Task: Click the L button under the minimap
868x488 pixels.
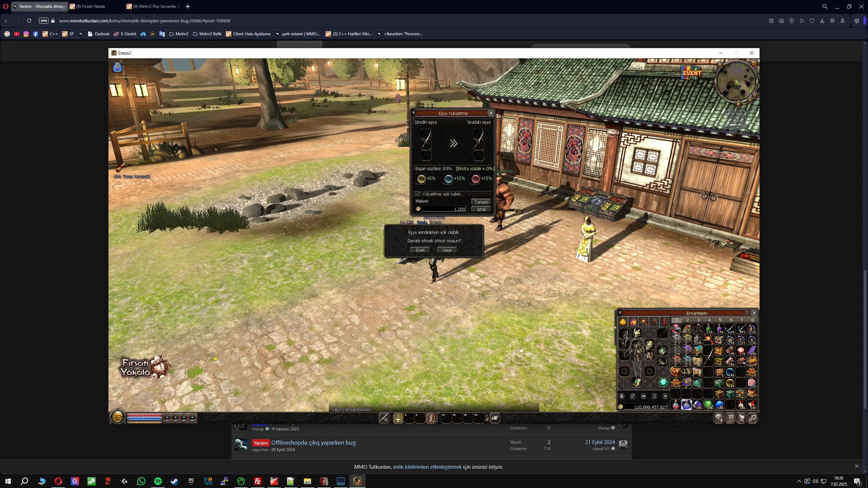Action: point(738,104)
